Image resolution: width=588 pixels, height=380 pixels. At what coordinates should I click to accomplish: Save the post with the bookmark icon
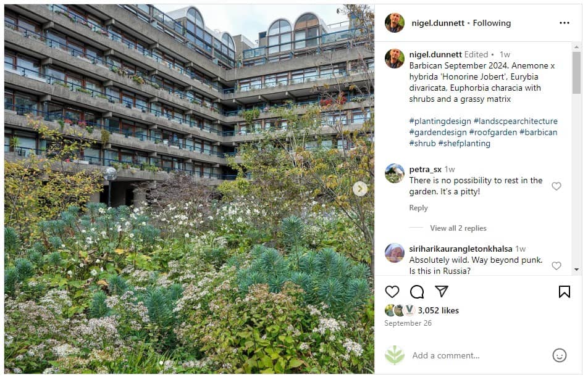pos(565,292)
